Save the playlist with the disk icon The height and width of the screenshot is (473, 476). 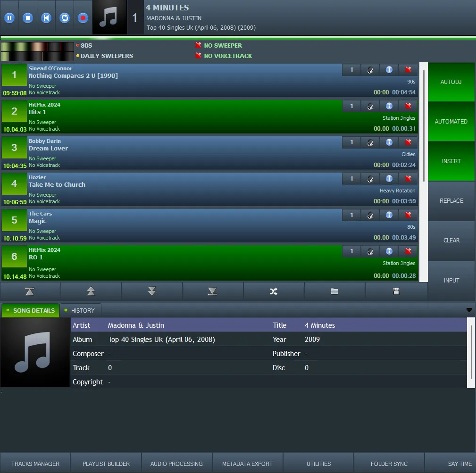click(x=396, y=291)
